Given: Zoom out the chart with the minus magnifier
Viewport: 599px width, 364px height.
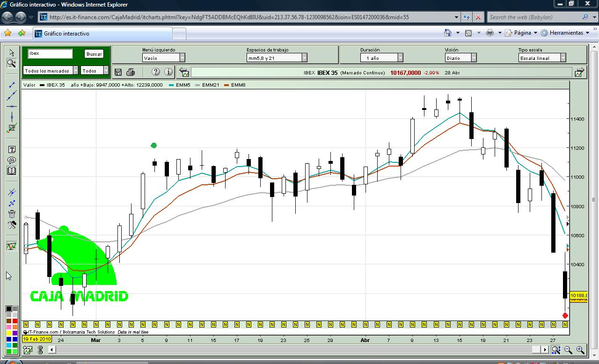Looking at the screenshot, I should (568, 349).
